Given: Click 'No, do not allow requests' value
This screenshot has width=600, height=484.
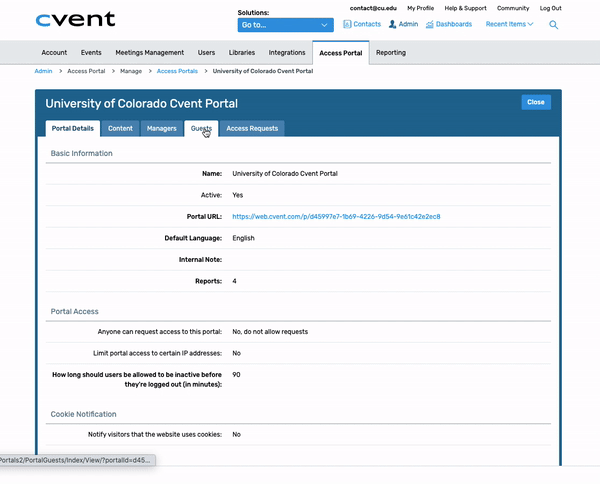Looking at the screenshot, I should [x=270, y=332].
